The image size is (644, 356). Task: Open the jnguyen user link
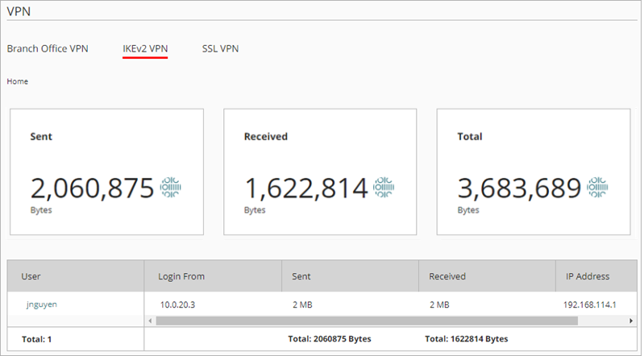point(39,304)
